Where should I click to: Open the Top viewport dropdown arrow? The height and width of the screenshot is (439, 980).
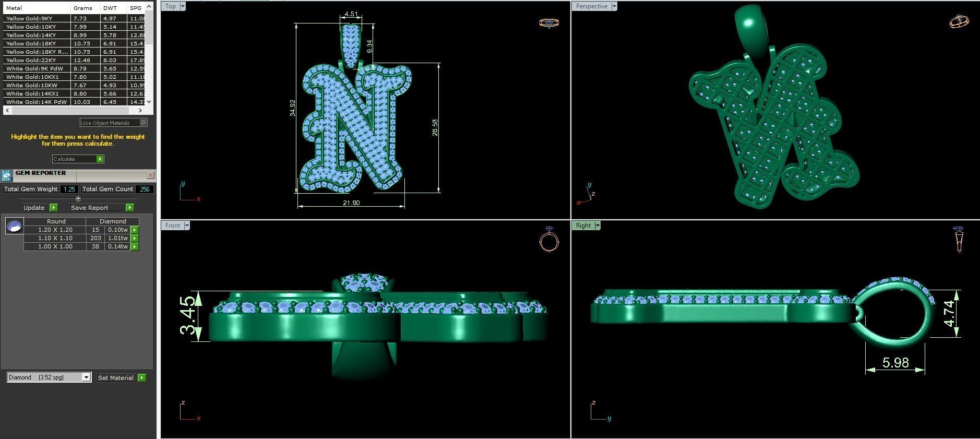tap(182, 6)
